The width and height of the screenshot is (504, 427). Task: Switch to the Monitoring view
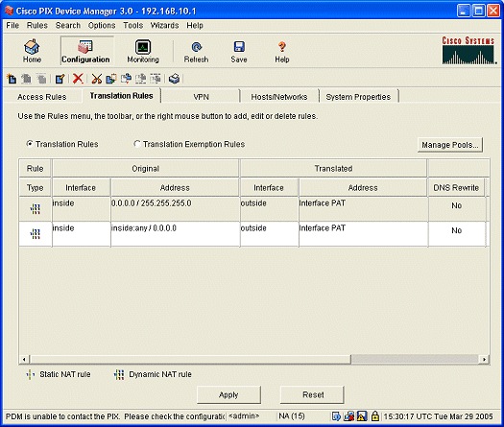coord(143,51)
